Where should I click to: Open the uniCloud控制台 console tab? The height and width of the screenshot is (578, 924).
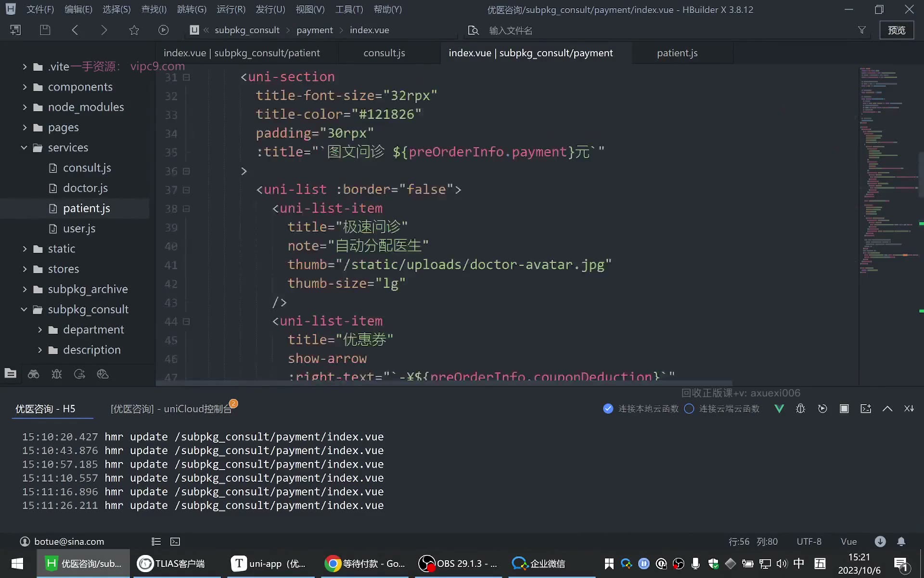pyautogui.click(x=171, y=408)
